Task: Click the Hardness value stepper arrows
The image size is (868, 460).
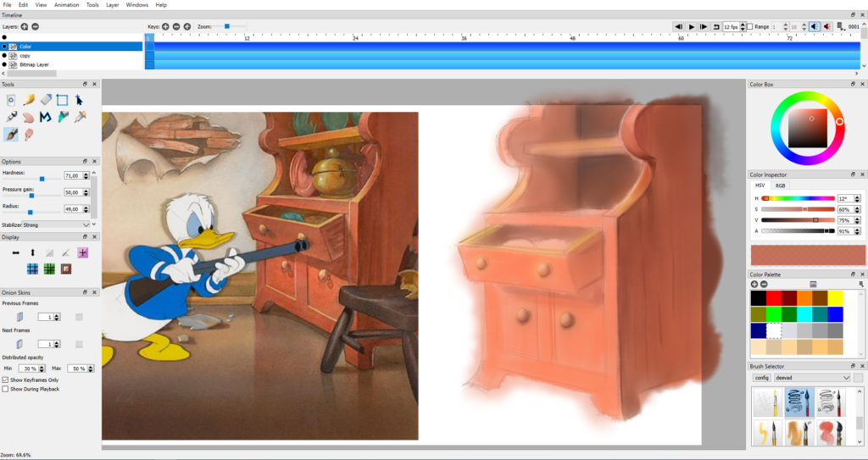Action: (x=86, y=175)
